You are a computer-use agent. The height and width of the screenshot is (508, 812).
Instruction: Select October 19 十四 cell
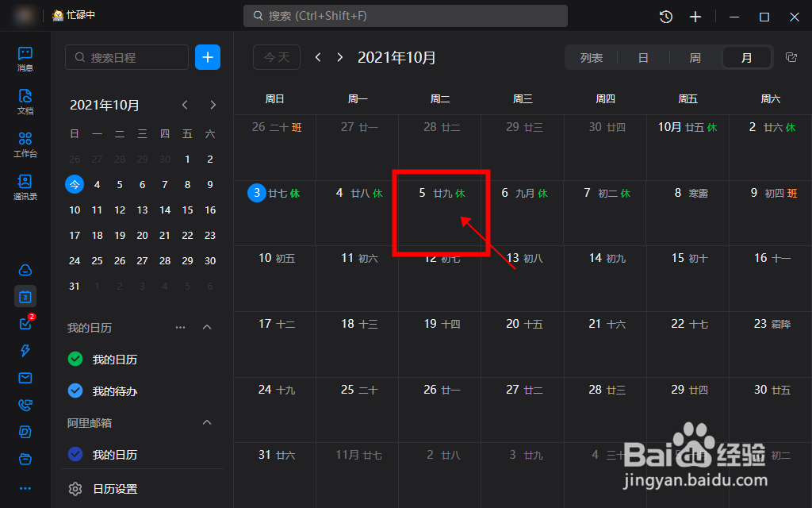(439, 344)
